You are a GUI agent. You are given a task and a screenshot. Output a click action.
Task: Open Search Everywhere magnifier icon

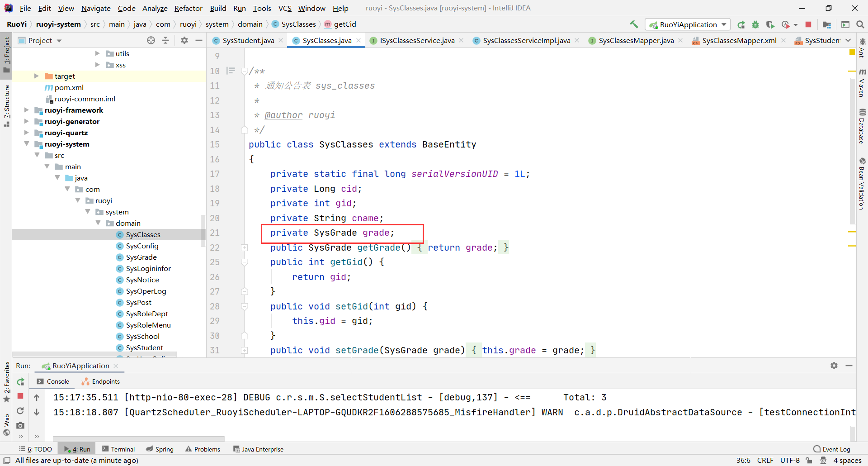point(860,24)
